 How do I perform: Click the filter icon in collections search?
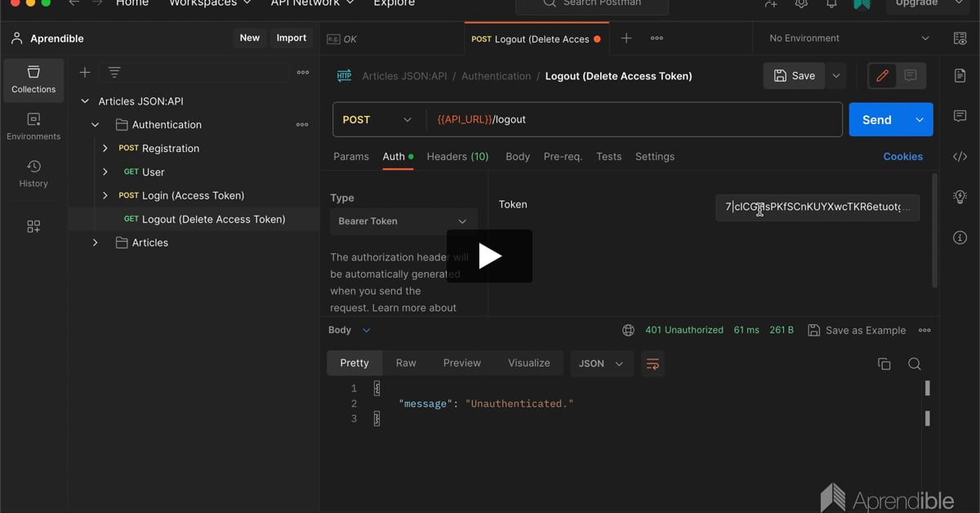pyautogui.click(x=114, y=73)
